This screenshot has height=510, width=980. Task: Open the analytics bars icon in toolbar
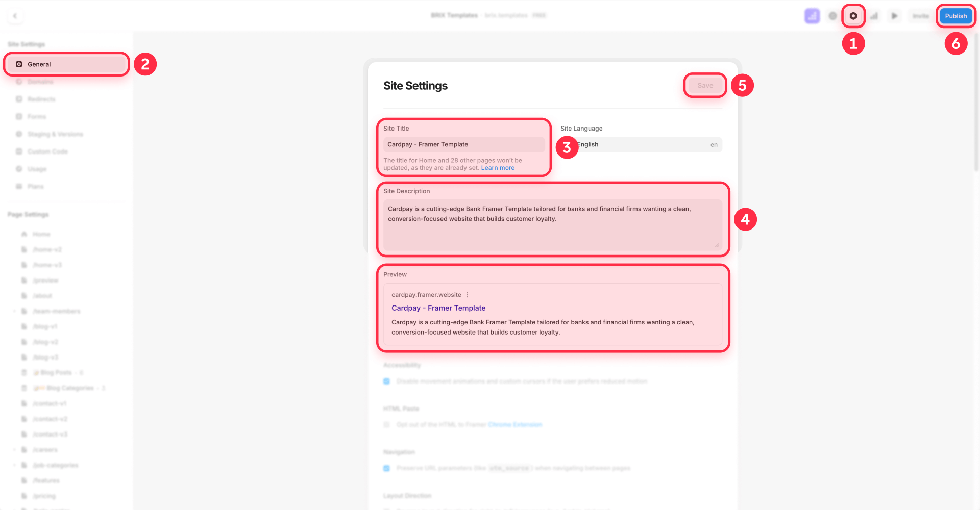pos(874,16)
